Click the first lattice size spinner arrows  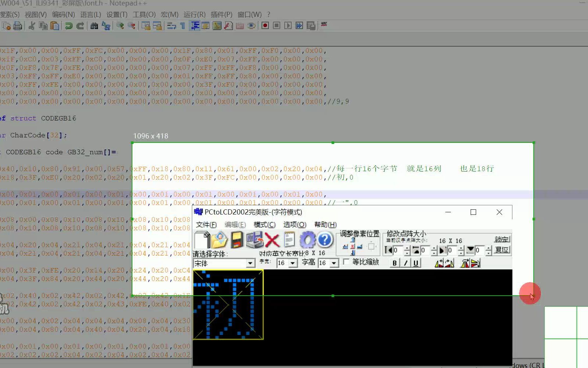pos(407,250)
